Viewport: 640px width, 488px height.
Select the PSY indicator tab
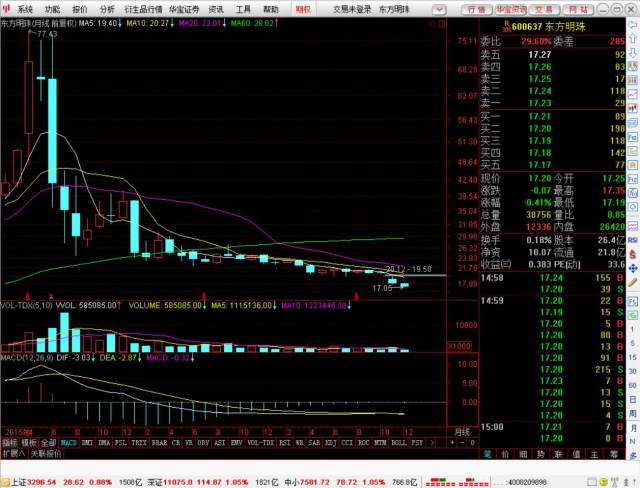(x=417, y=443)
